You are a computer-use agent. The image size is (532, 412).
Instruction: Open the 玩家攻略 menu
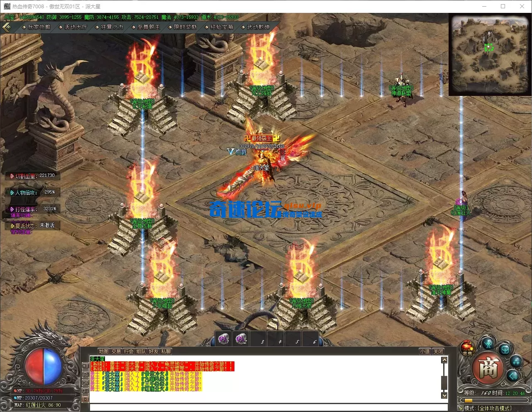[39, 27]
